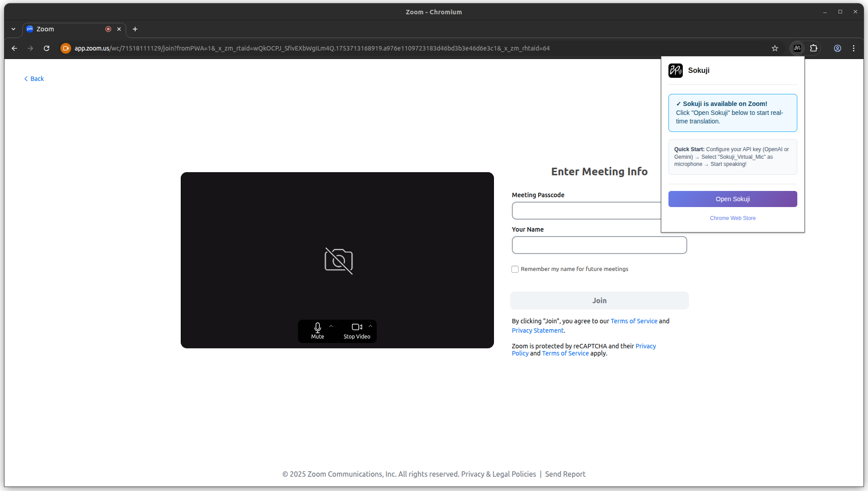
Task: Close the Chromium window
Action: [855, 12]
